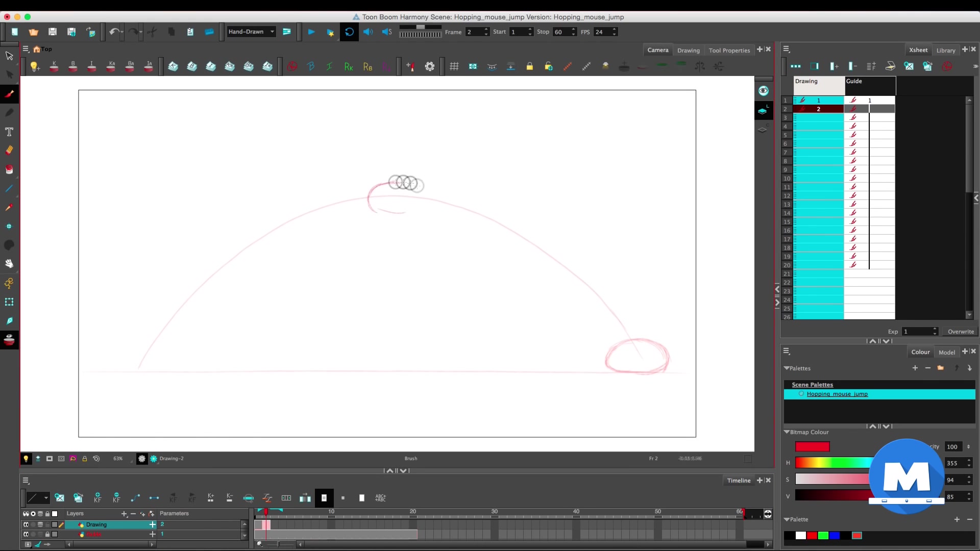This screenshot has height=551, width=980.
Task: Toggle the Guide layer lock
Action: point(47,534)
